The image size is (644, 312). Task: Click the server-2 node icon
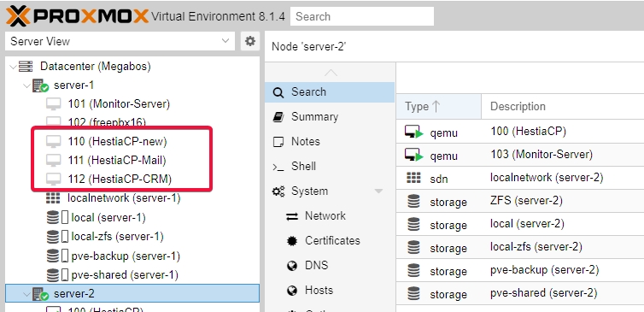click(41, 294)
